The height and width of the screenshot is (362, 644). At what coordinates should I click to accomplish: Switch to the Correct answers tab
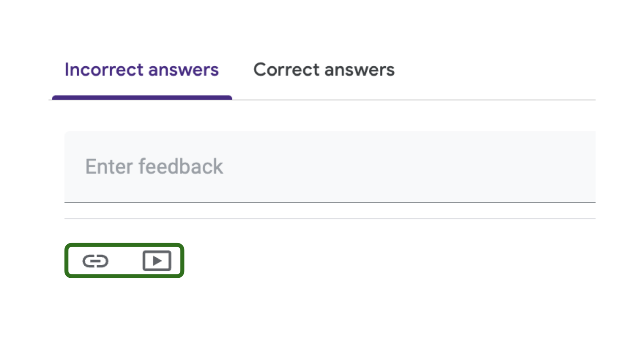[324, 70]
